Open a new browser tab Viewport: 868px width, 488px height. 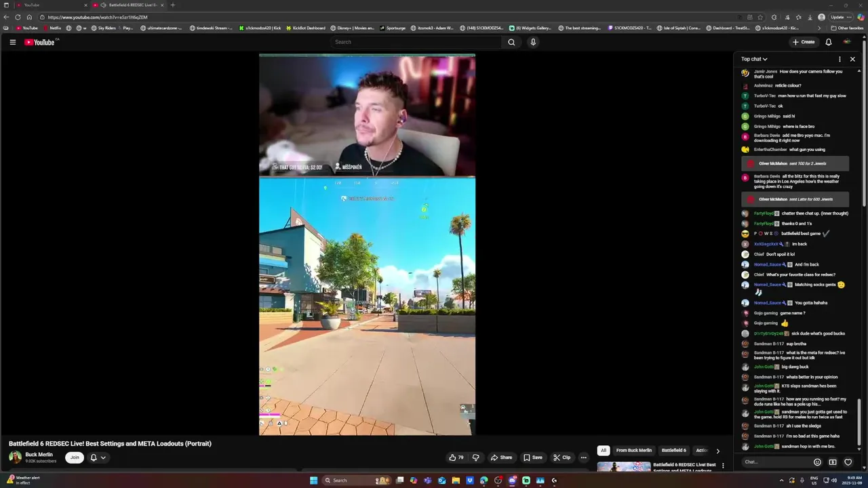pyautogui.click(x=172, y=5)
